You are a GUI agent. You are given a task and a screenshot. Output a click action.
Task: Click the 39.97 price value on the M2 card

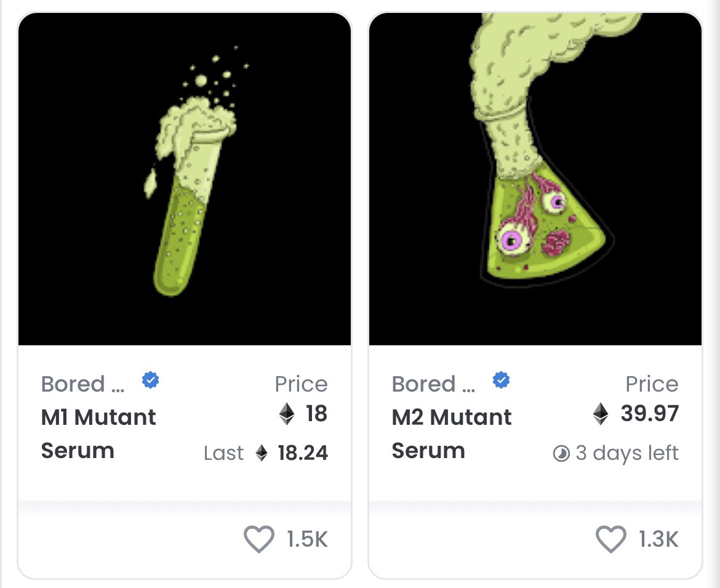650,413
